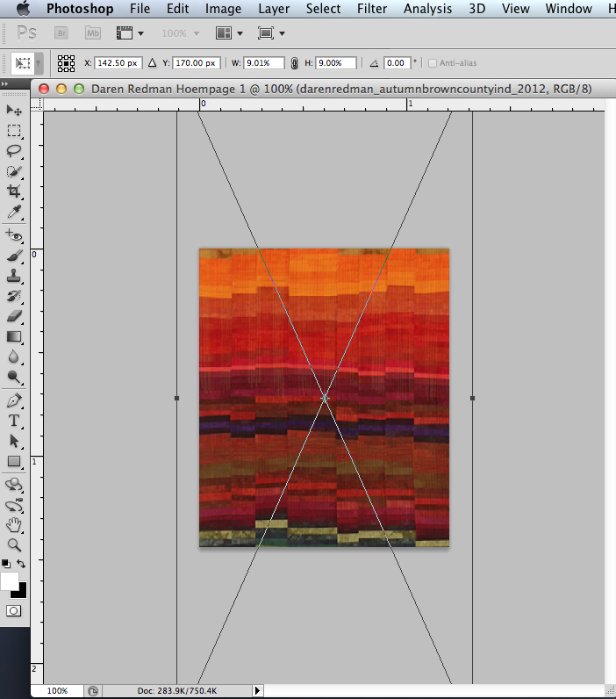Select the Pen tool

click(14, 400)
